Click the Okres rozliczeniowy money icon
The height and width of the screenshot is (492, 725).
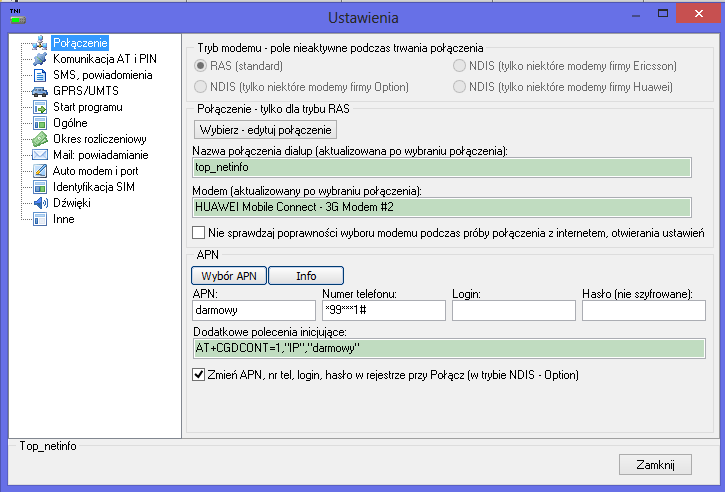coord(40,139)
